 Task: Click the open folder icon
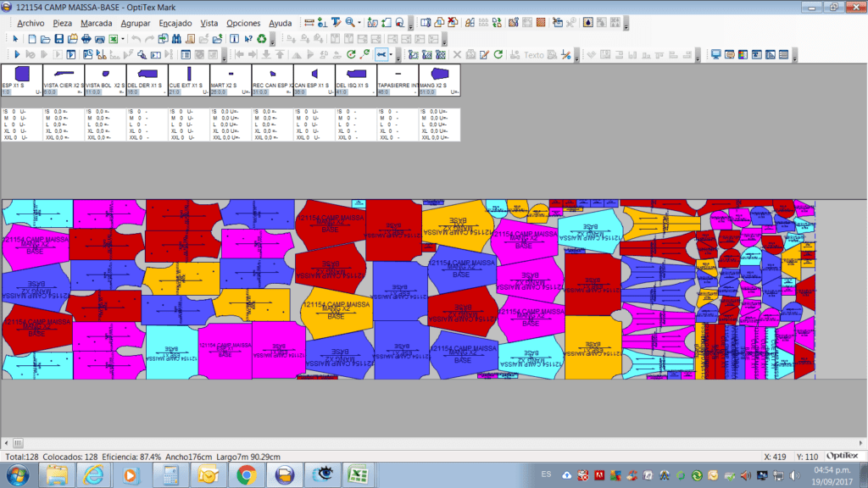(x=46, y=39)
